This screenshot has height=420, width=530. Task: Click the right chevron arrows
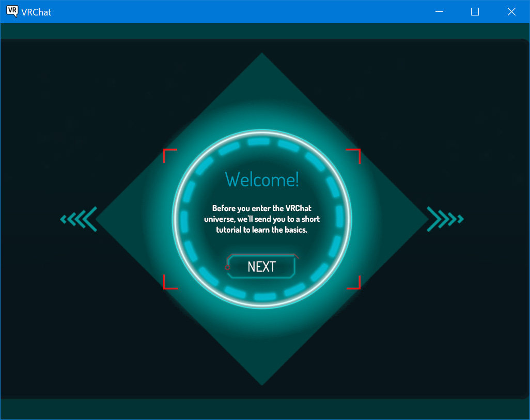coord(445,219)
